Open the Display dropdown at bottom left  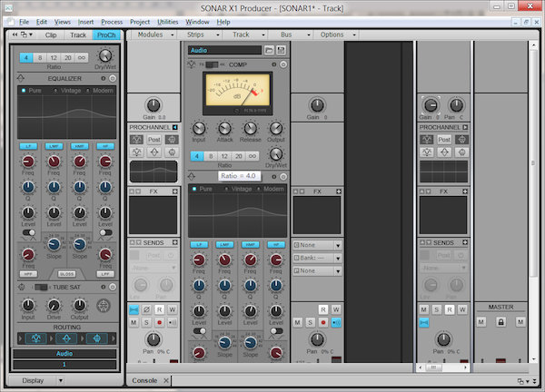pos(61,380)
